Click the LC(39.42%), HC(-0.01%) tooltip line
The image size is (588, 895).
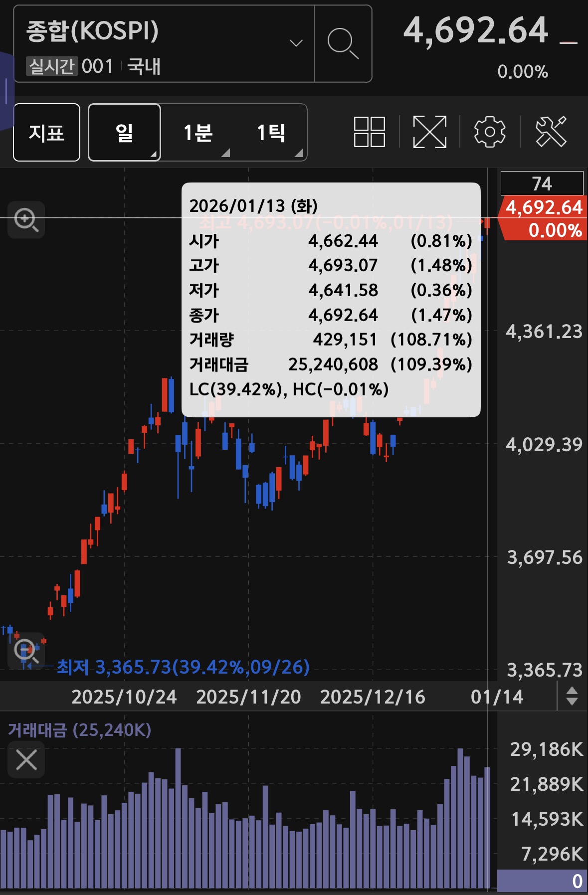click(x=289, y=389)
